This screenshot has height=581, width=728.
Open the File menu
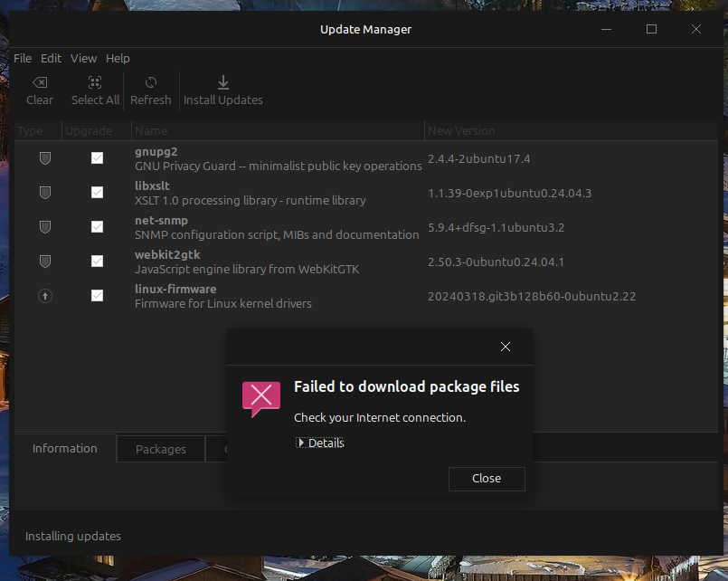tap(23, 59)
